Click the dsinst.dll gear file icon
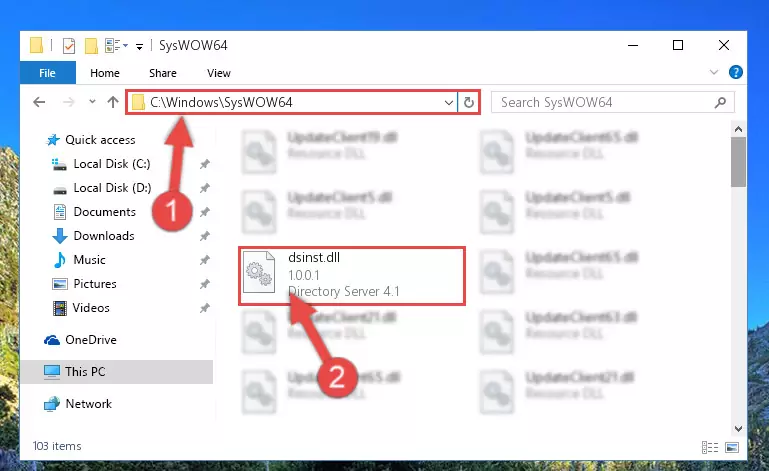This screenshot has width=769, height=471. [x=259, y=272]
